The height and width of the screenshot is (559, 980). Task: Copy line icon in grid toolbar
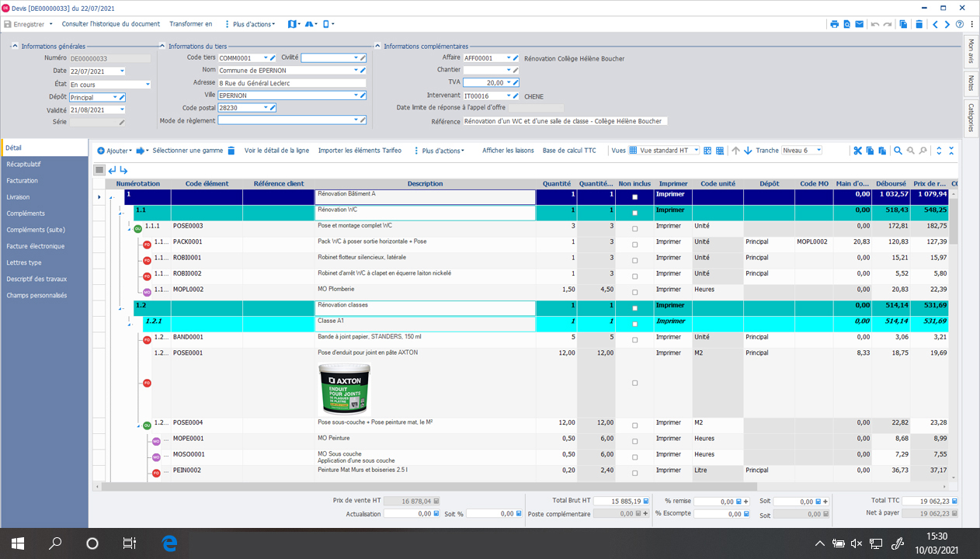[870, 151]
